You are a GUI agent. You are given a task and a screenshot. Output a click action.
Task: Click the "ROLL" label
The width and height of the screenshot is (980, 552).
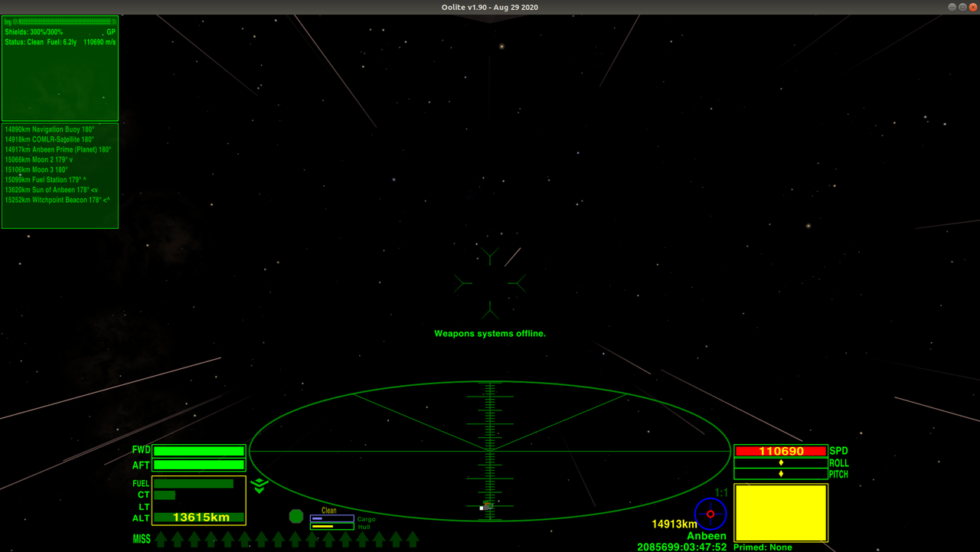839,463
